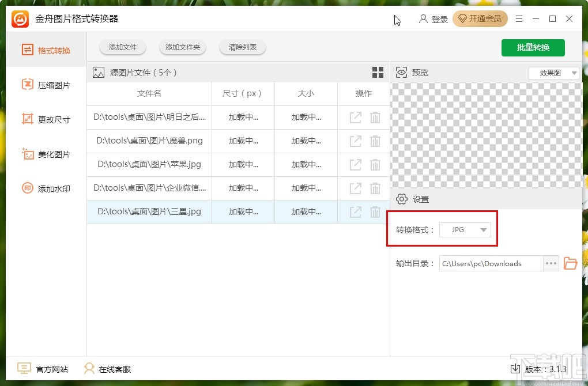The height and width of the screenshot is (386, 588).
Task: Click the checkered preview area
Action: pyautogui.click(x=486, y=133)
